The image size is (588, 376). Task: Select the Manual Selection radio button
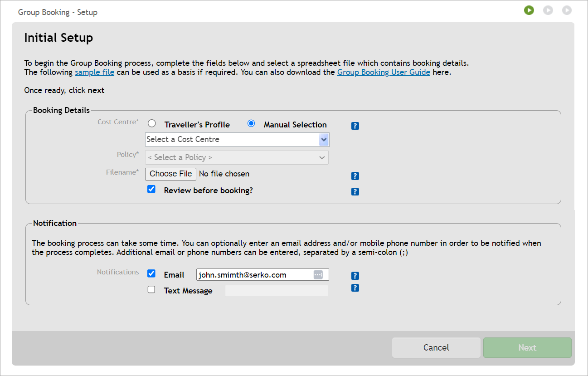[251, 123]
